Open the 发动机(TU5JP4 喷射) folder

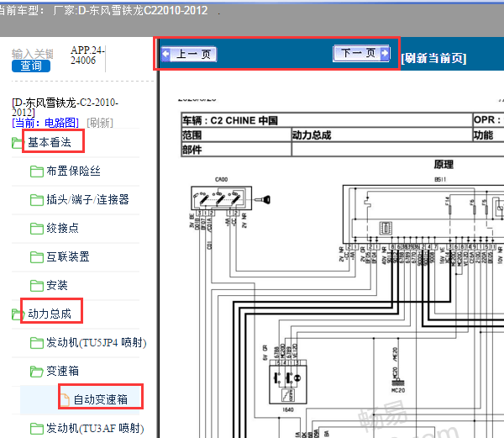point(97,342)
